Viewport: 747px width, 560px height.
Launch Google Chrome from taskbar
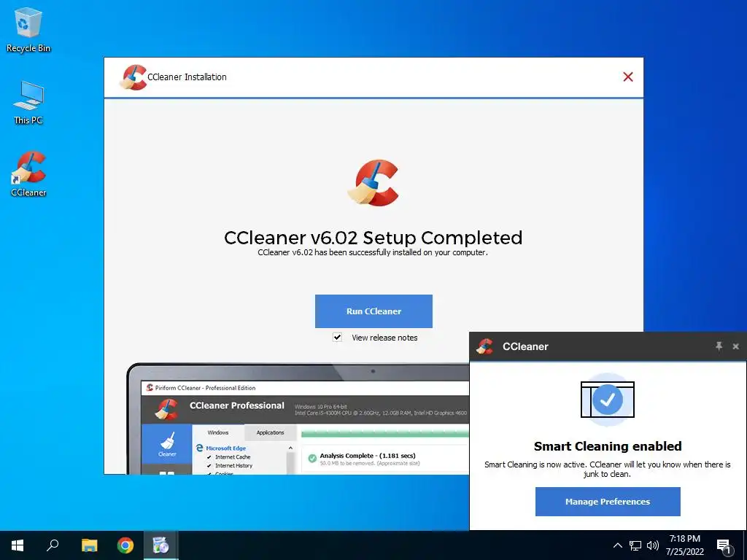point(125,545)
